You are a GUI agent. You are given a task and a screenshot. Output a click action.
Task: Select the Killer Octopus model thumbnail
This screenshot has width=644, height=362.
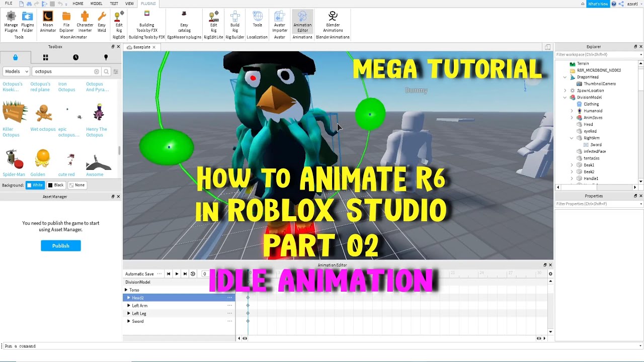coord(15,113)
